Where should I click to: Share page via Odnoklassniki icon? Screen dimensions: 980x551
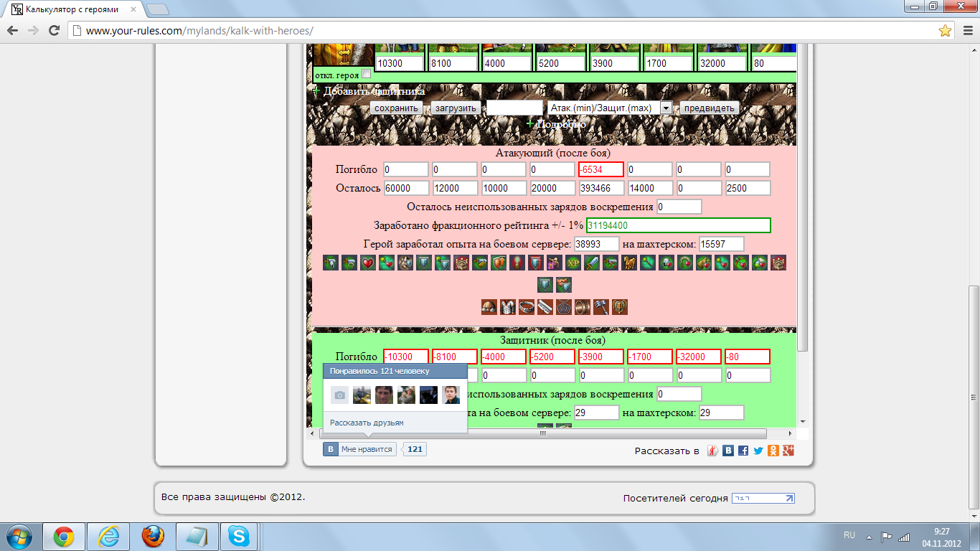tap(773, 451)
